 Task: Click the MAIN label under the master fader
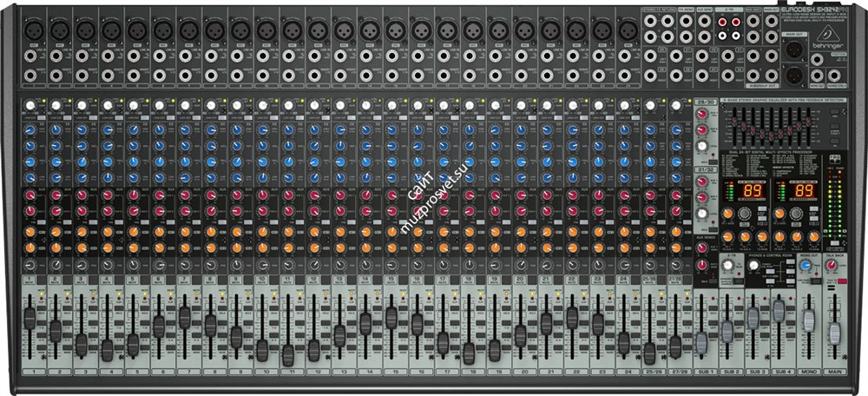[834, 371]
